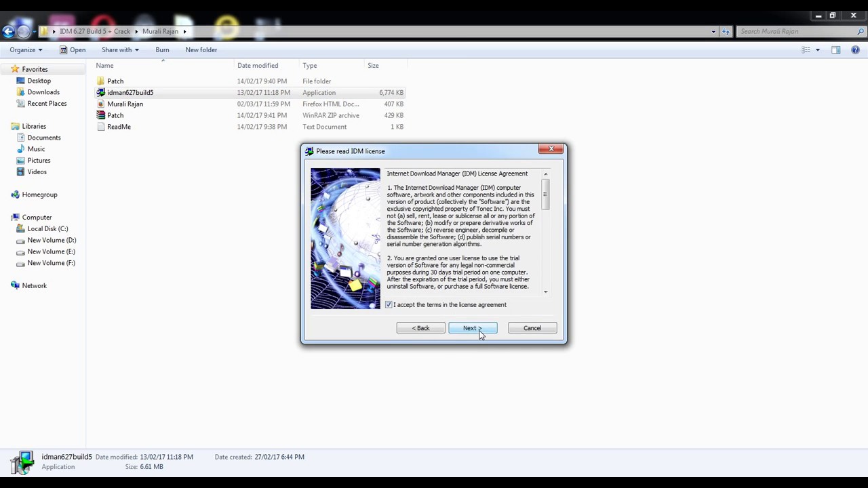Viewport: 868px width, 488px height.
Task: Create a New folder from the toolbar
Action: pyautogui.click(x=201, y=50)
